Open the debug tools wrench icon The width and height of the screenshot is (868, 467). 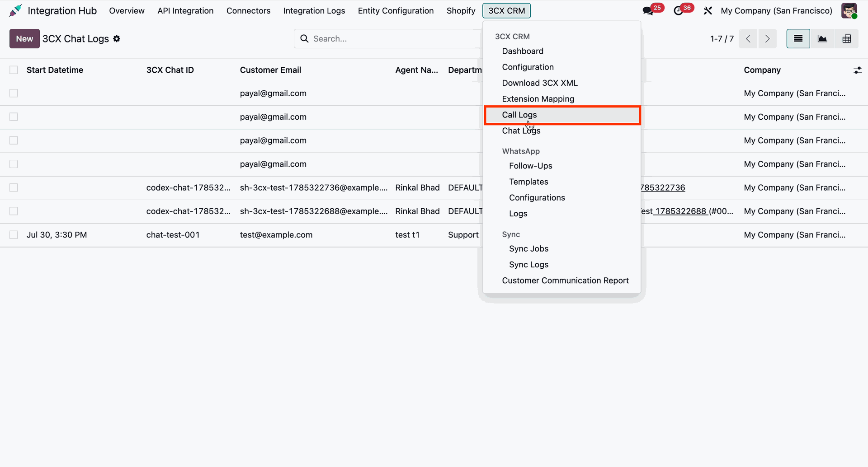coord(708,10)
